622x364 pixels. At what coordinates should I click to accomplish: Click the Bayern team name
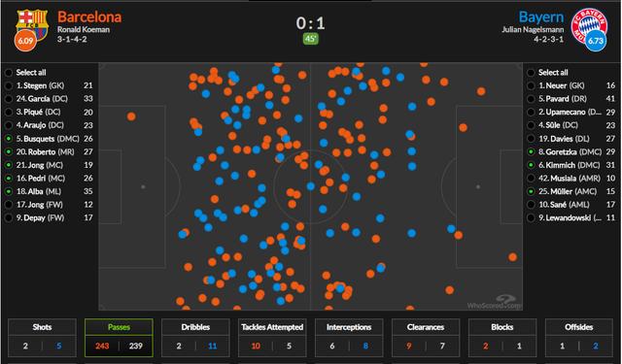(541, 17)
